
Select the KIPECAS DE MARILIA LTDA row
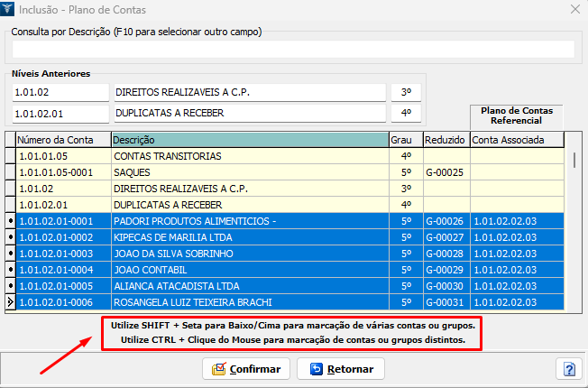[249, 237]
